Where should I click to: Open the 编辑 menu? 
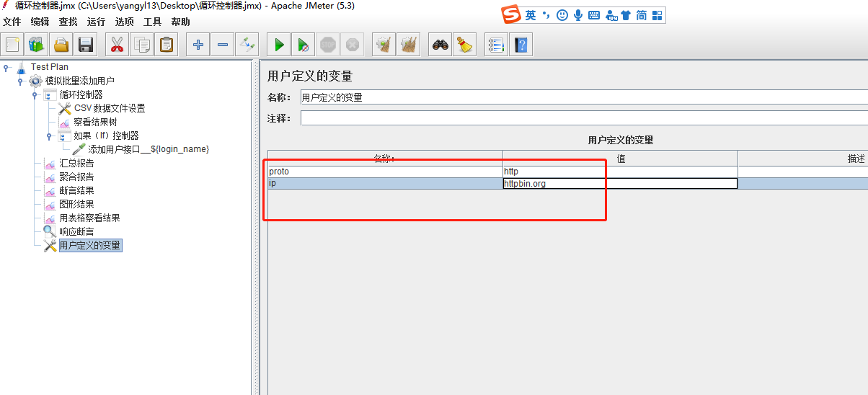coord(40,22)
